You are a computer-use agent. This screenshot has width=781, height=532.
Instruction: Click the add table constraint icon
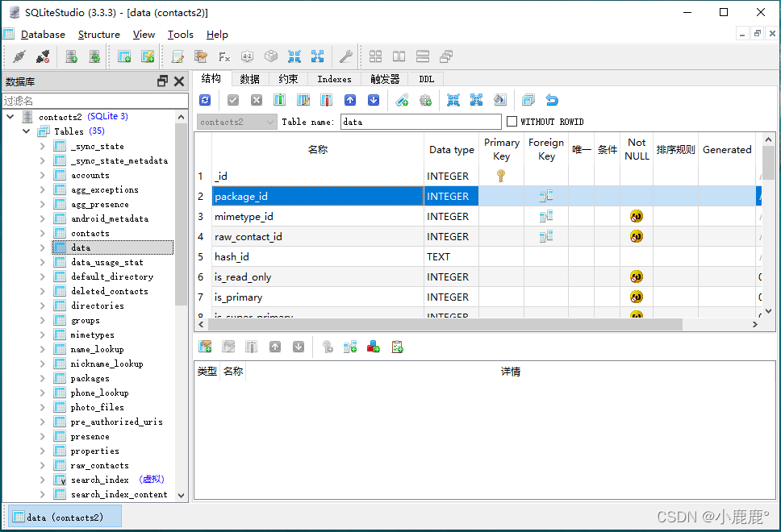205,347
